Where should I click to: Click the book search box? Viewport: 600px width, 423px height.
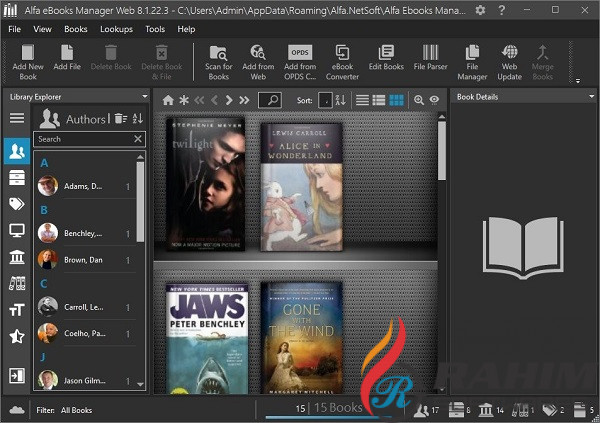point(270,100)
